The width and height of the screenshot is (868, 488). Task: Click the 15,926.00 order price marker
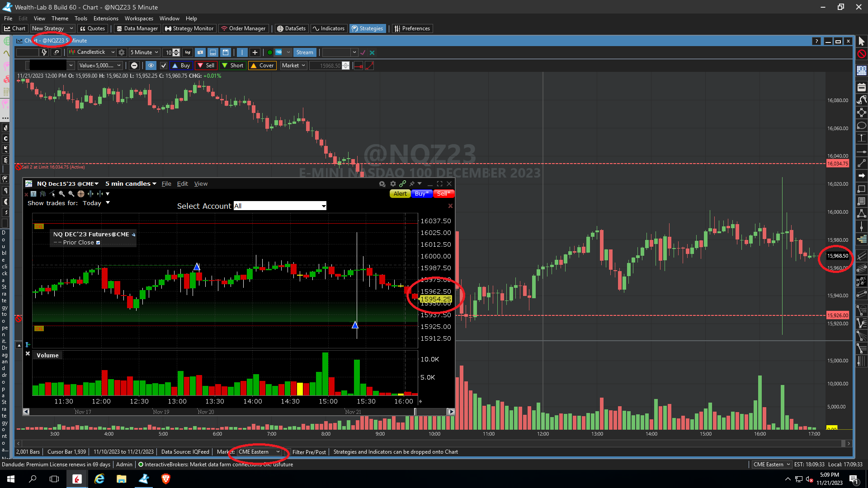[837, 315]
